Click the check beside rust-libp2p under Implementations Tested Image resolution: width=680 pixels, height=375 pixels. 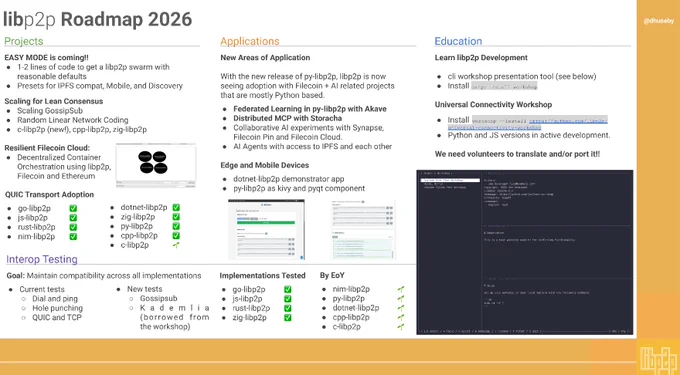pos(288,308)
